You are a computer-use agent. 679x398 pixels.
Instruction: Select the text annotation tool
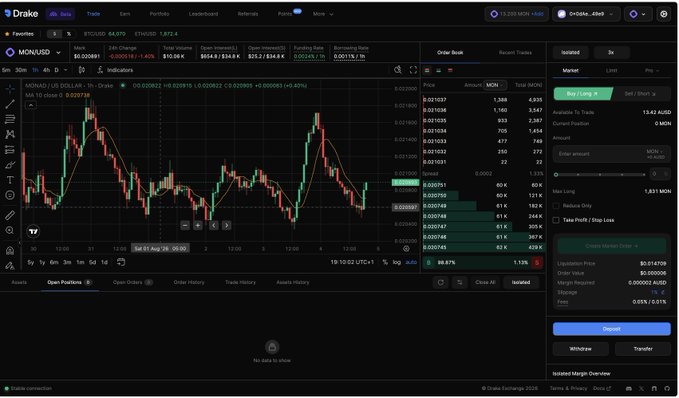[10, 180]
